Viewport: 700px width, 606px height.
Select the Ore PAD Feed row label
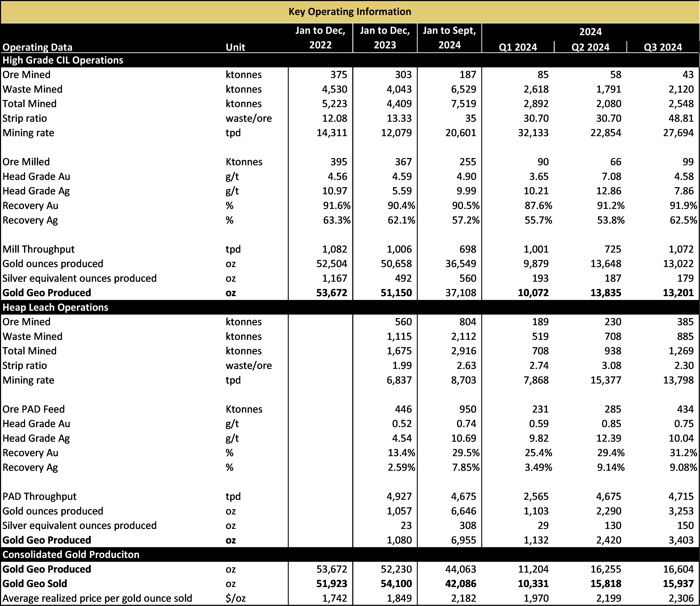click(x=34, y=409)
